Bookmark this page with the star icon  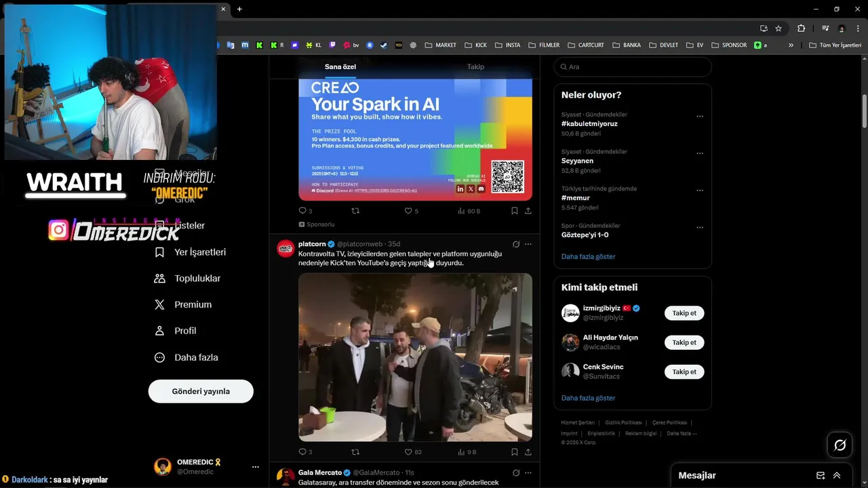[x=778, y=28]
